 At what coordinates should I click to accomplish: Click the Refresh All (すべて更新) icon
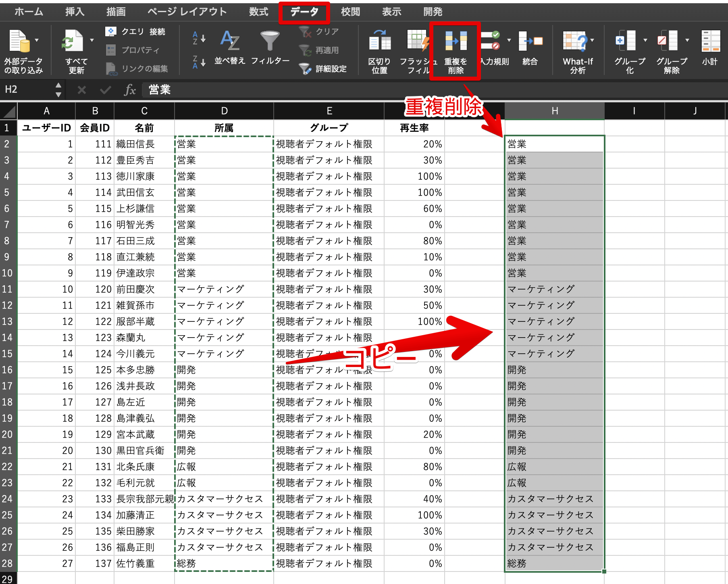[x=73, y=42]
